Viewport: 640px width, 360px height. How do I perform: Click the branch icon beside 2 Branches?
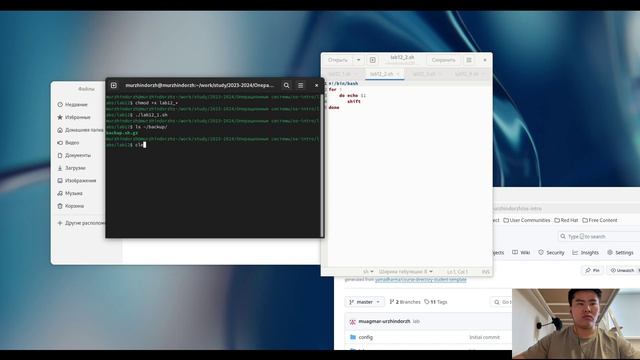point(392,302)
